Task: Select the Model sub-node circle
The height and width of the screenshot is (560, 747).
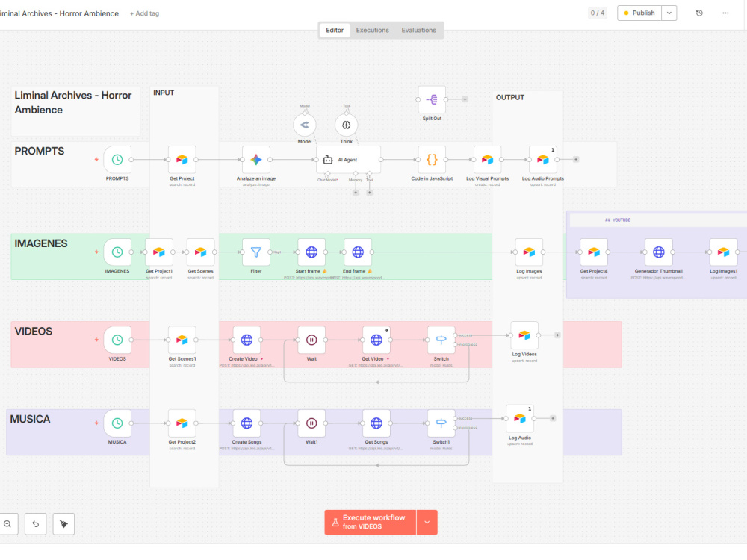Action: click(305, 125)
